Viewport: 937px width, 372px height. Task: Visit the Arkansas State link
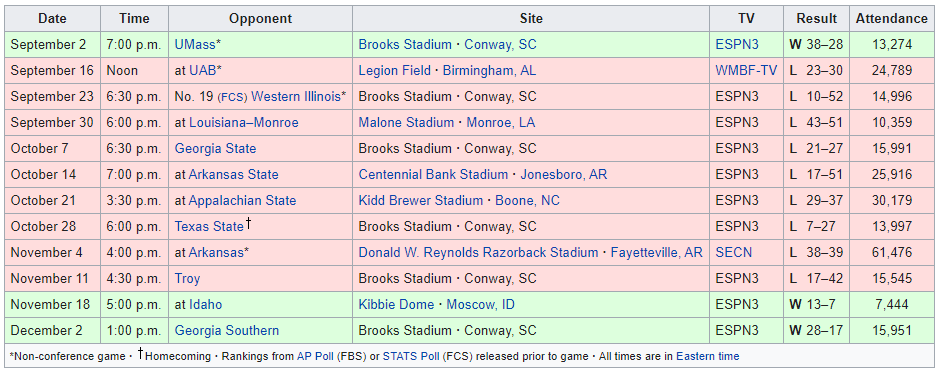point(234,175)
